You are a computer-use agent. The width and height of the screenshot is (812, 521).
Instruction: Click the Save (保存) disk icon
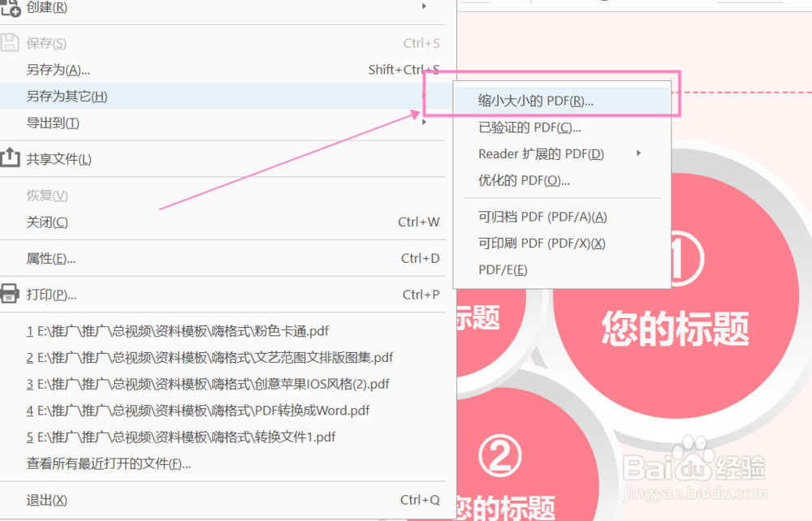9,42
